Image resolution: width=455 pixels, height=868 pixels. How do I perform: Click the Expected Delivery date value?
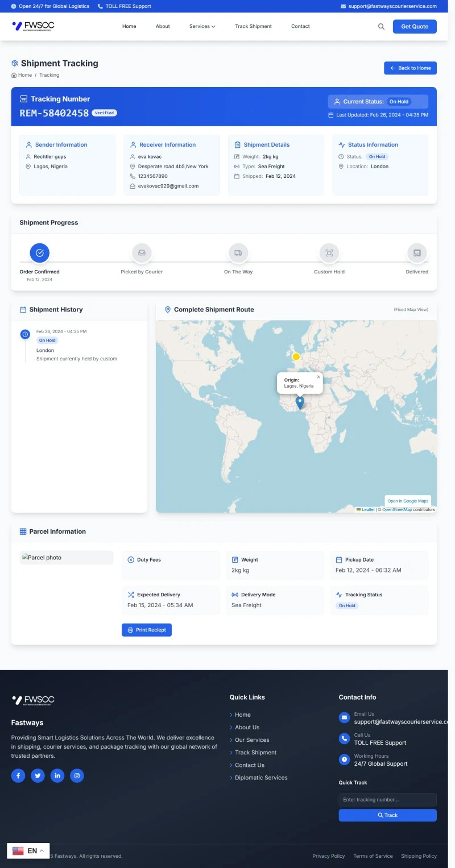click(x=160, y=605)
